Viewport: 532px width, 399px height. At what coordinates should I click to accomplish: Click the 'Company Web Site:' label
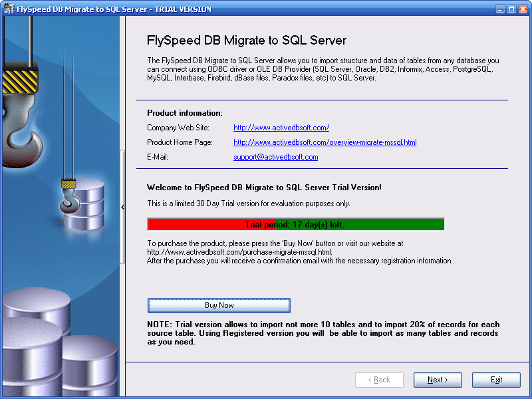178,128
